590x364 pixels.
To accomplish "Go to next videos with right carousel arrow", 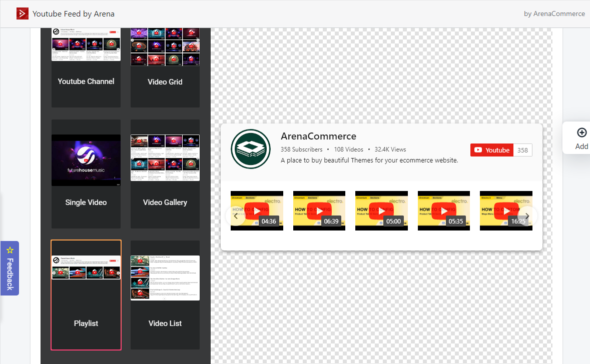I will (x=527, y=216).
